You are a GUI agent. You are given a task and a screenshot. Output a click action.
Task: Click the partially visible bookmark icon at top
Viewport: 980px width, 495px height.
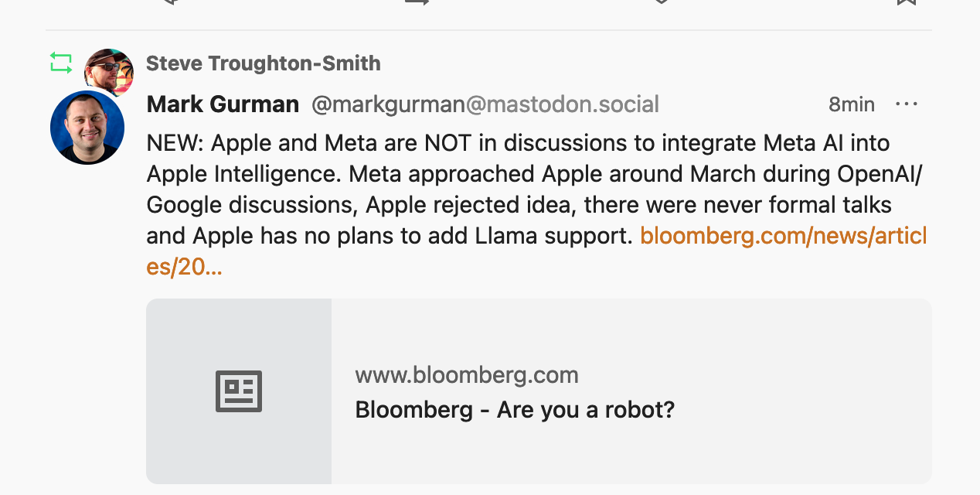906,2
